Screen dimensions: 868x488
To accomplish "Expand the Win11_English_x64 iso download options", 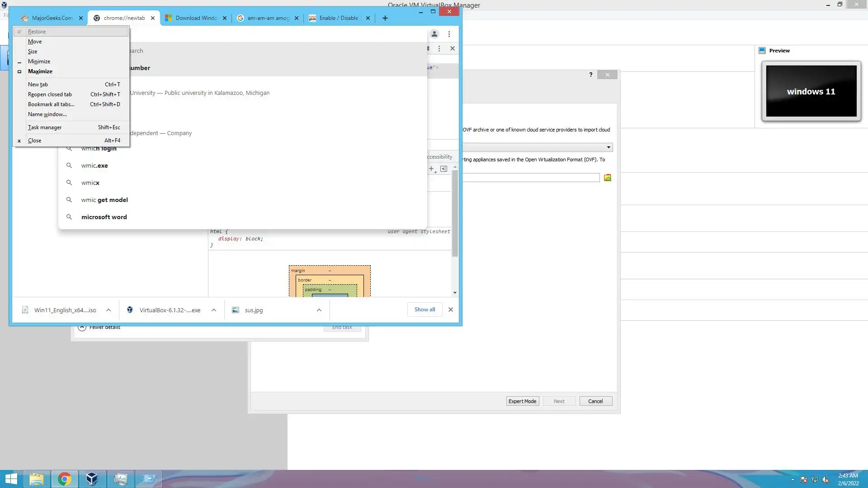I will [108, 310].
